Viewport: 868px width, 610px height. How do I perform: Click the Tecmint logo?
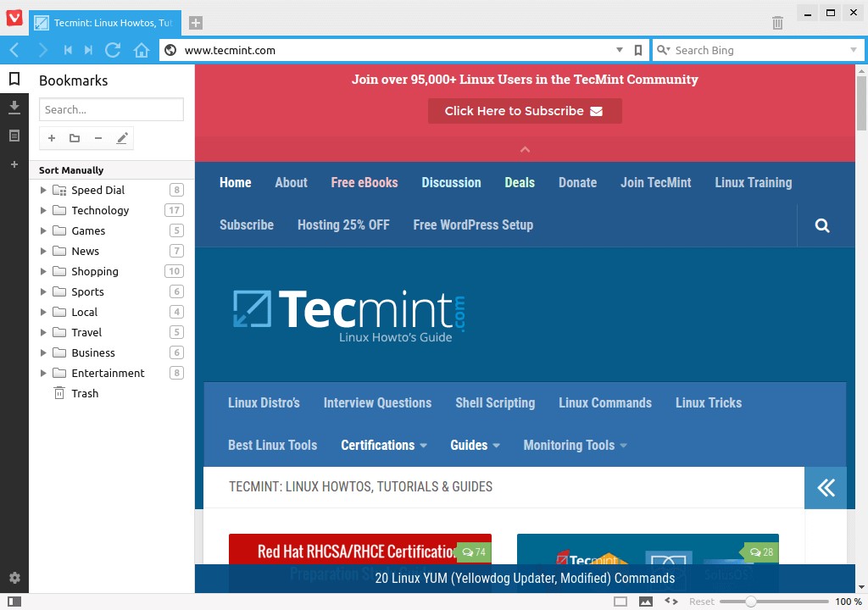pos(349,315)
